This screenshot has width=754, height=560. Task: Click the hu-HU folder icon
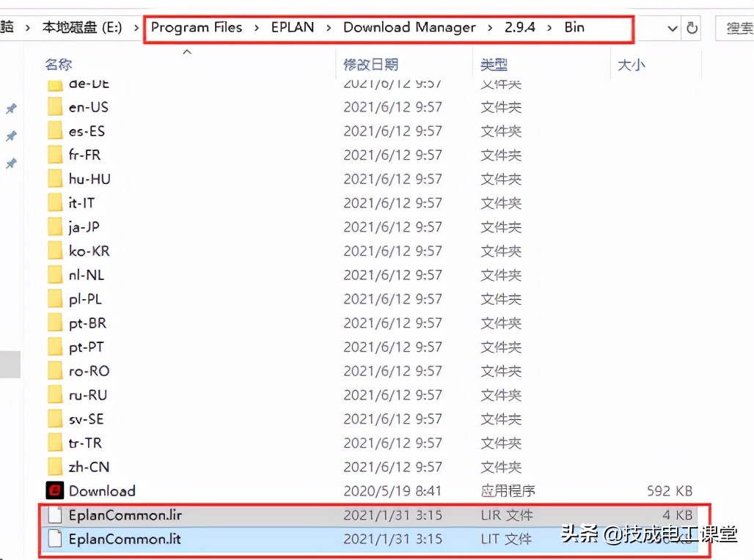click(55, 179)
